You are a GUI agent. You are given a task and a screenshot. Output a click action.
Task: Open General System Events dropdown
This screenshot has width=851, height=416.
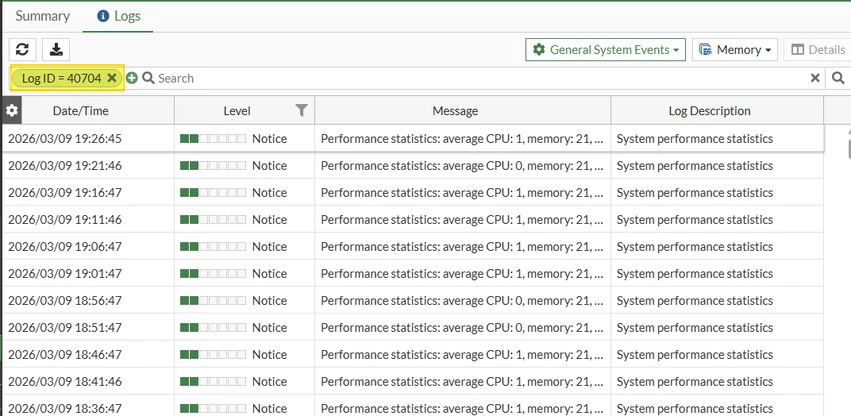(605, 50)
